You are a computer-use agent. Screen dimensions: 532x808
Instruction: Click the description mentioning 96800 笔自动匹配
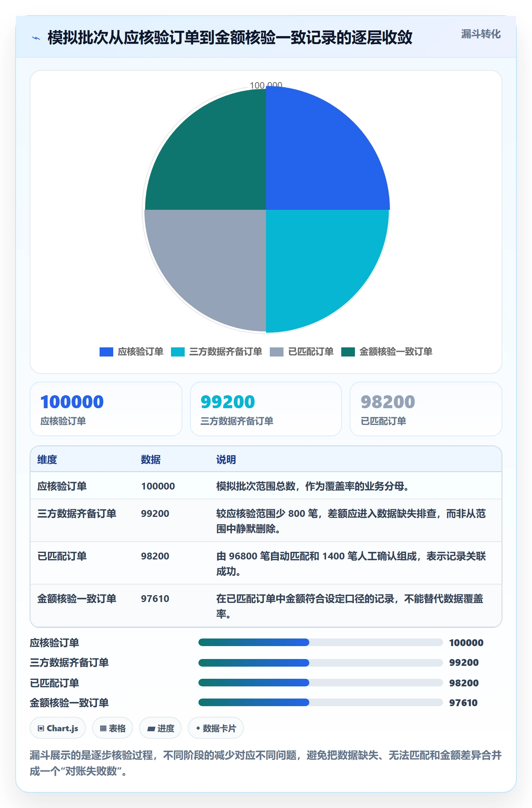coord(351,564)
